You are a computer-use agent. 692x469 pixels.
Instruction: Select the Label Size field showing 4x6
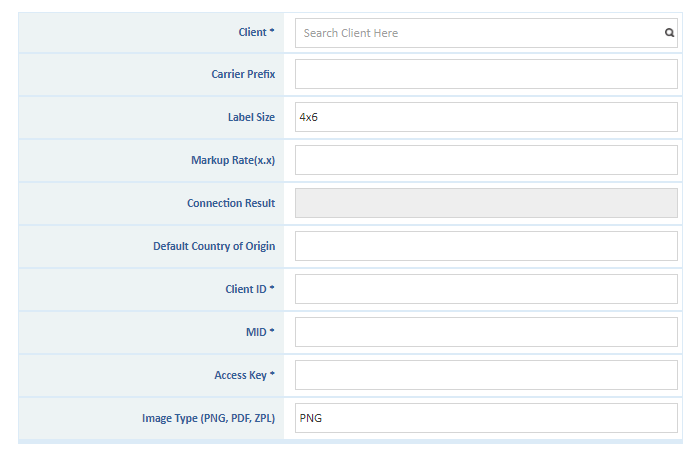click(x=486, y=117)
